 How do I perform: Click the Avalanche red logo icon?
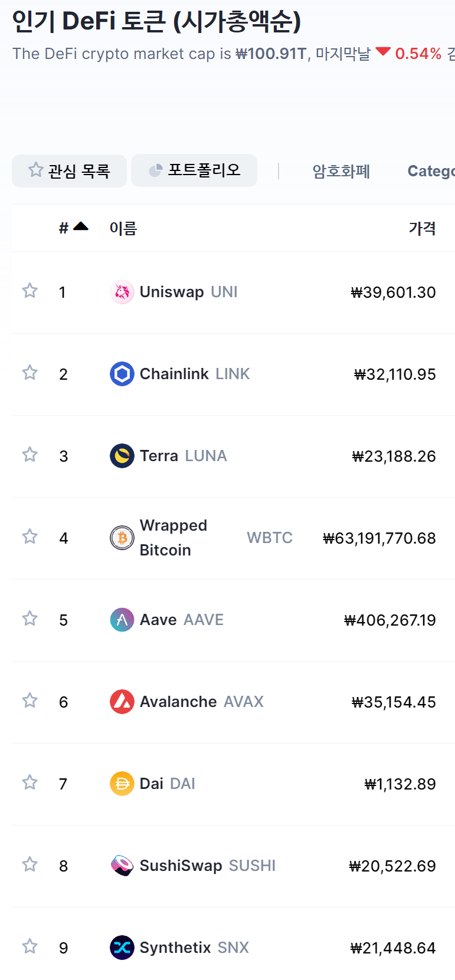[122, 702]
